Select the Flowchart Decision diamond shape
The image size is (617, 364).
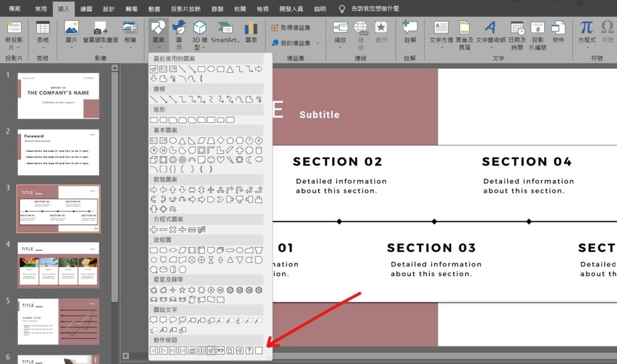[173, 250]
